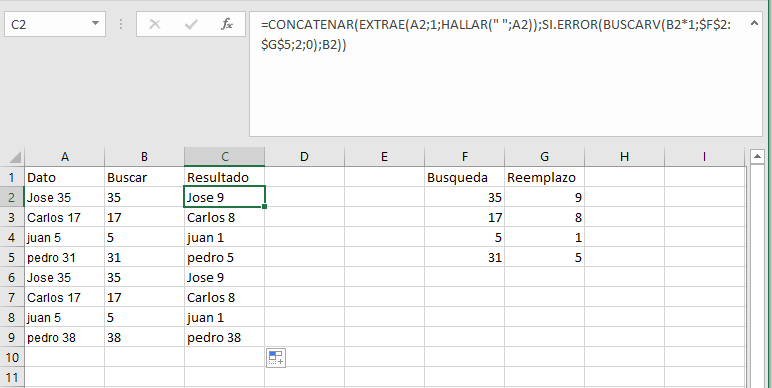Image resolution: width=772 pixels, height=388 pixels.
Task: Select row 3 header
Action: 12,217
